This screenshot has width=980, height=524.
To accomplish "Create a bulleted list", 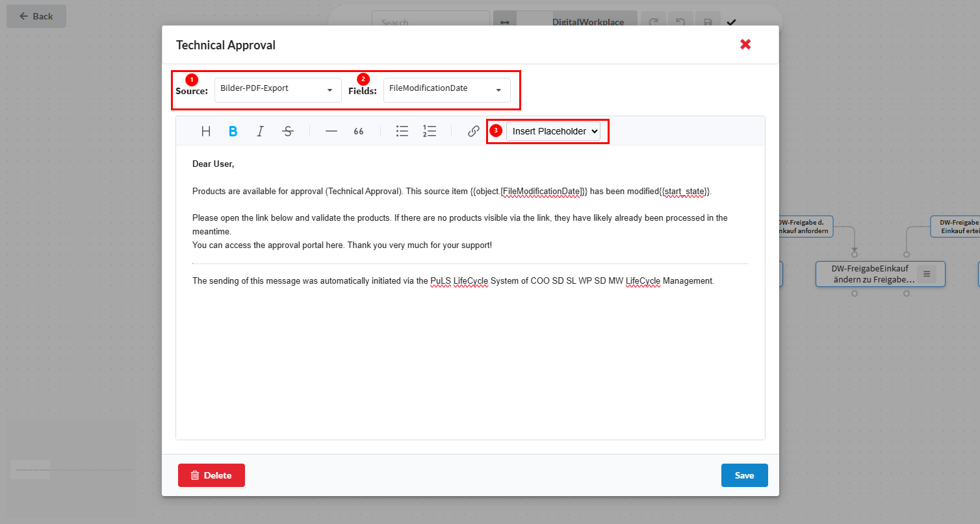I will 402,131.
